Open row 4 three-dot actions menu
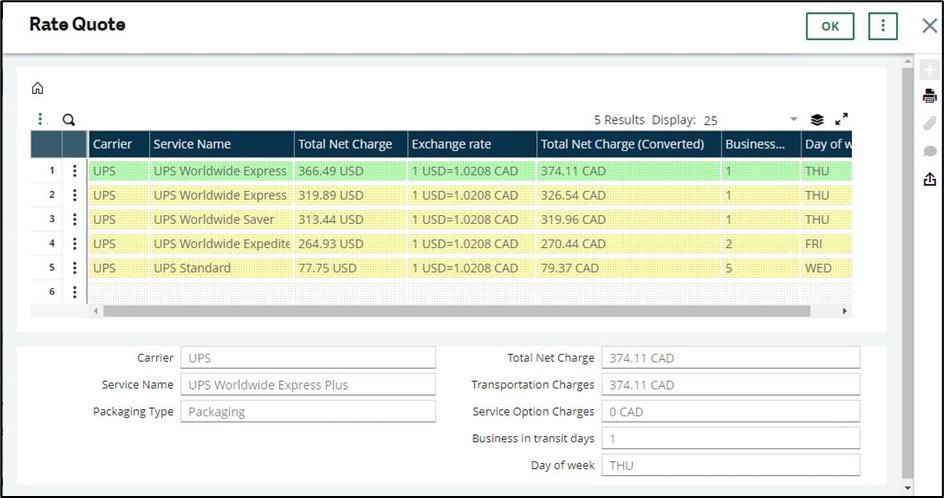Screen dimensions: 944x498 75,243
